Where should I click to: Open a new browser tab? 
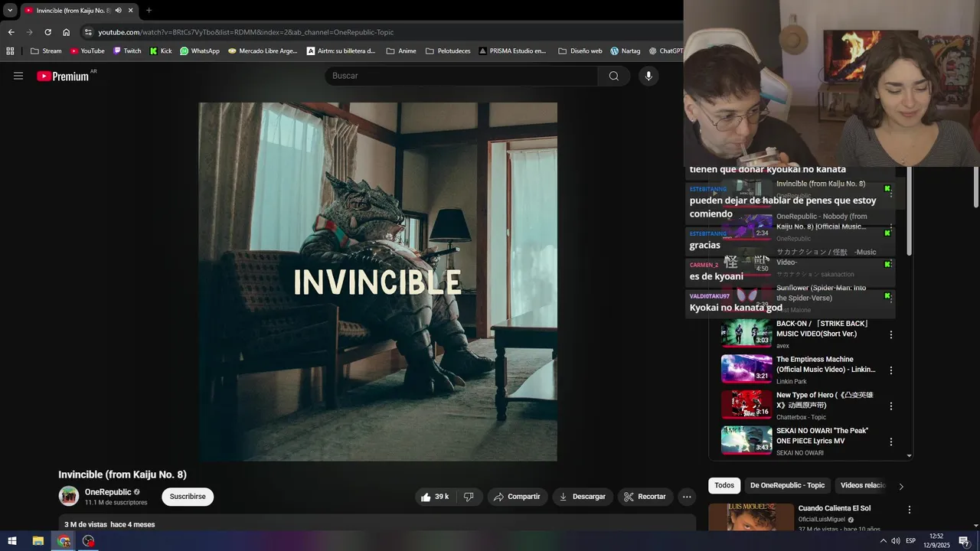click(149, 11)
